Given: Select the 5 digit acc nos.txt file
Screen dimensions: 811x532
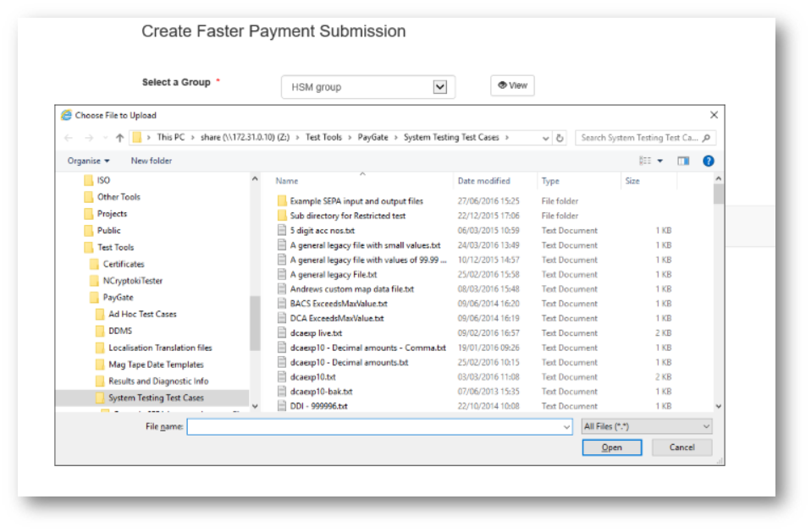Looking at the screenshot, I should coord(322,231).
